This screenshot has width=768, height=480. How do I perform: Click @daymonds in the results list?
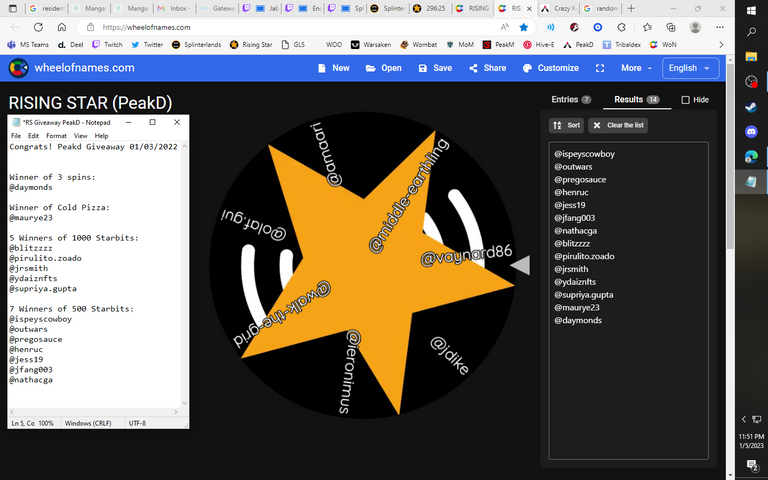[577, 320]
